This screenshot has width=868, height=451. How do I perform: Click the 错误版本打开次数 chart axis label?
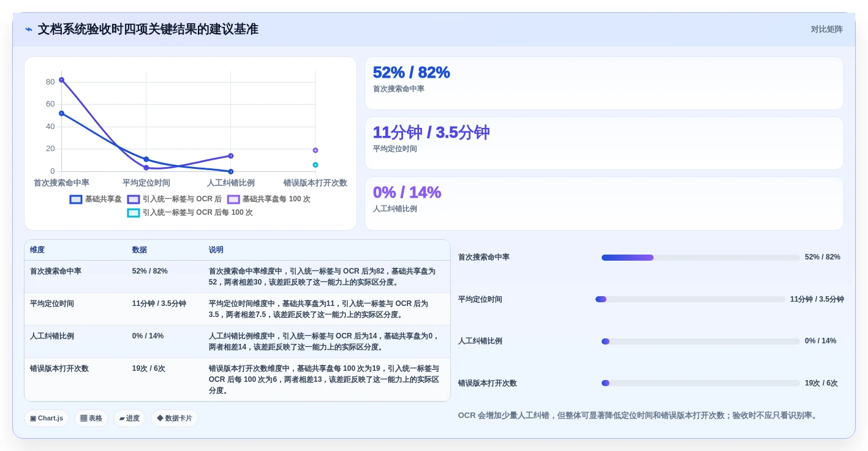tap(315, 183)
